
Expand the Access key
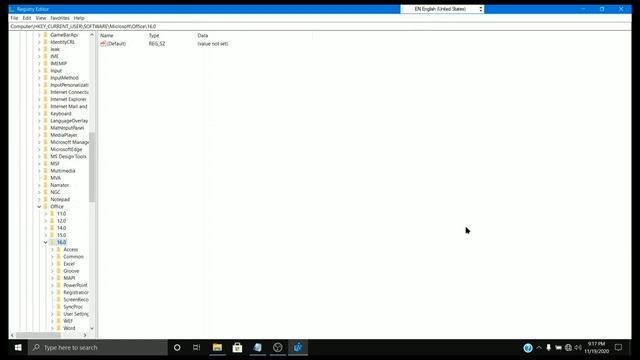point(52,249)
